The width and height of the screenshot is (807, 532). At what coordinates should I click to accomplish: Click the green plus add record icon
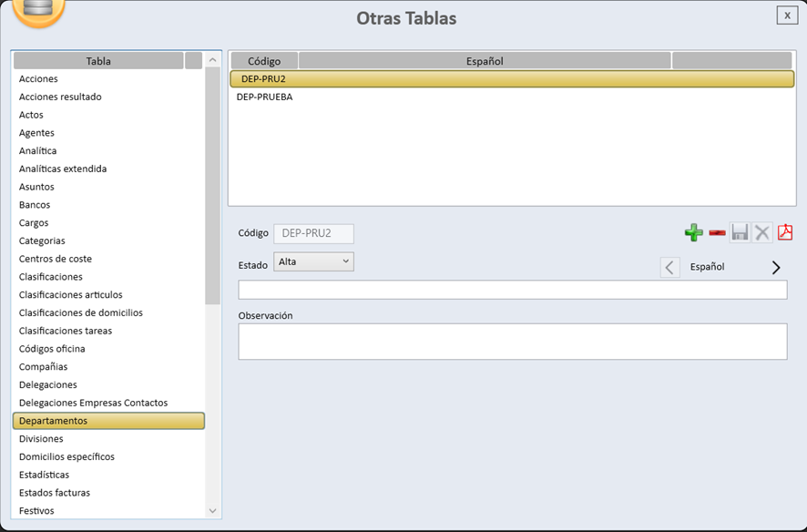(x=693, y=233)
